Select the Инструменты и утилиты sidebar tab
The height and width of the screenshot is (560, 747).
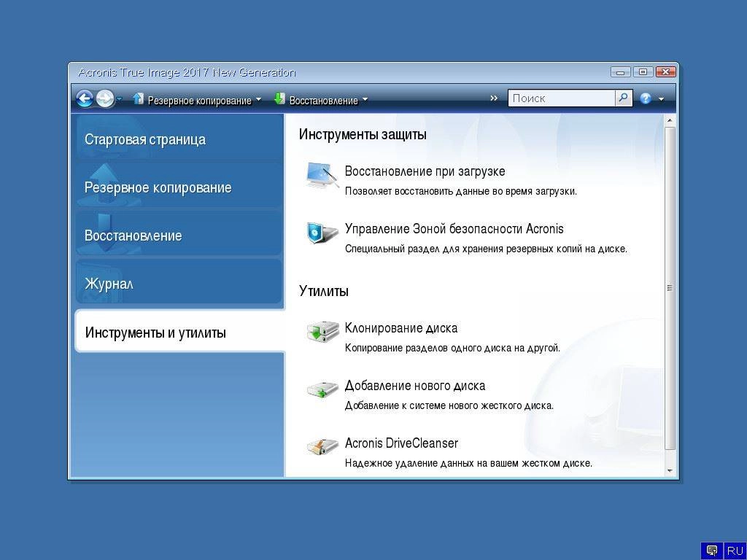[179, 331]
